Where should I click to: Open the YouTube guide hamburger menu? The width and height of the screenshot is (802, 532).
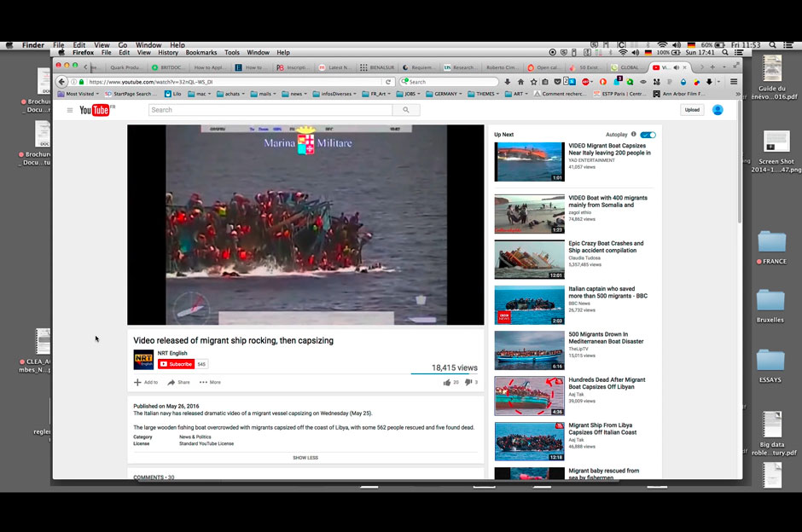pyautogui.click(x=70, y=110)
